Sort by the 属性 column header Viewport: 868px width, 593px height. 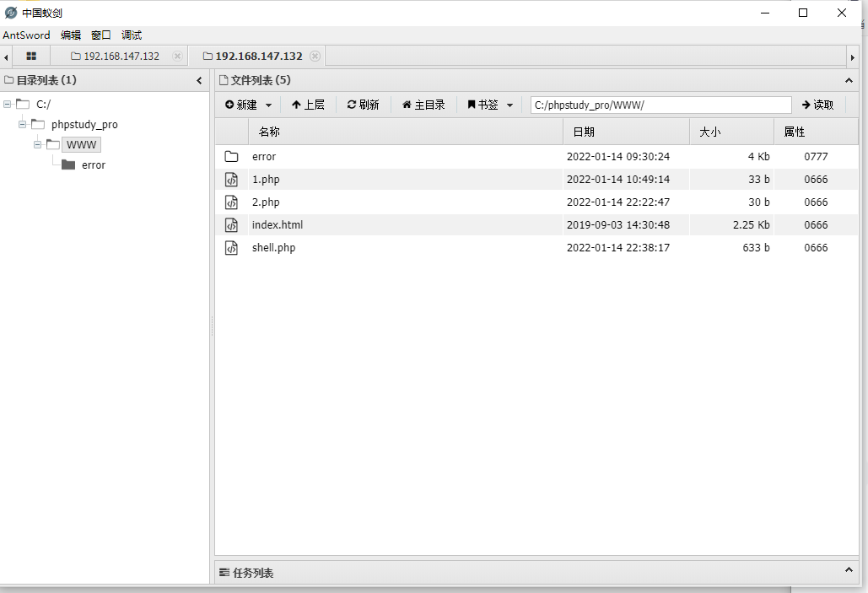click(816, 132)
